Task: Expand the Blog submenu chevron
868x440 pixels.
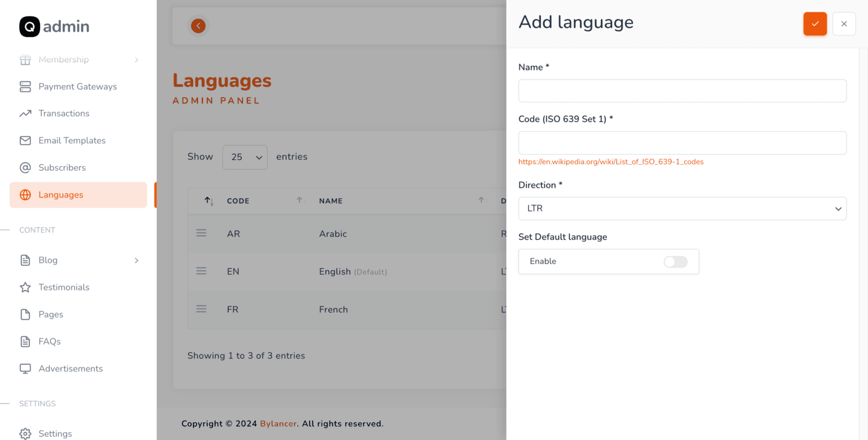Action: click(137, 260)
